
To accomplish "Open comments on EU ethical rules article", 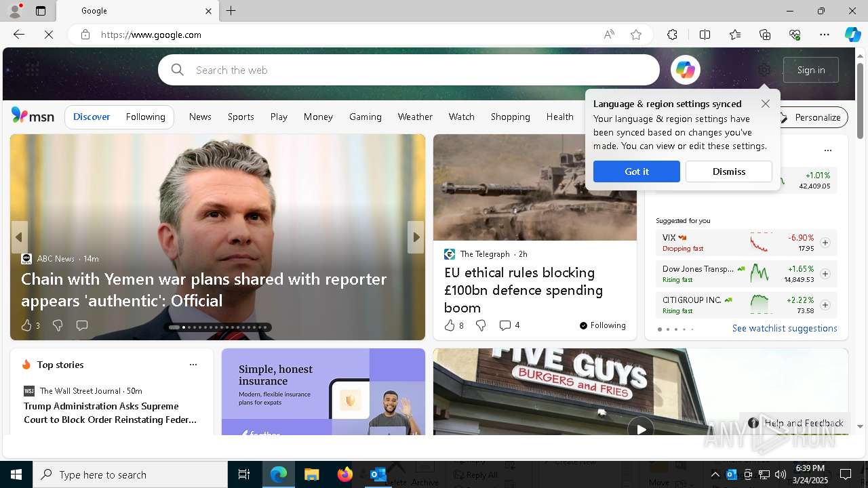I will [505, 325].
